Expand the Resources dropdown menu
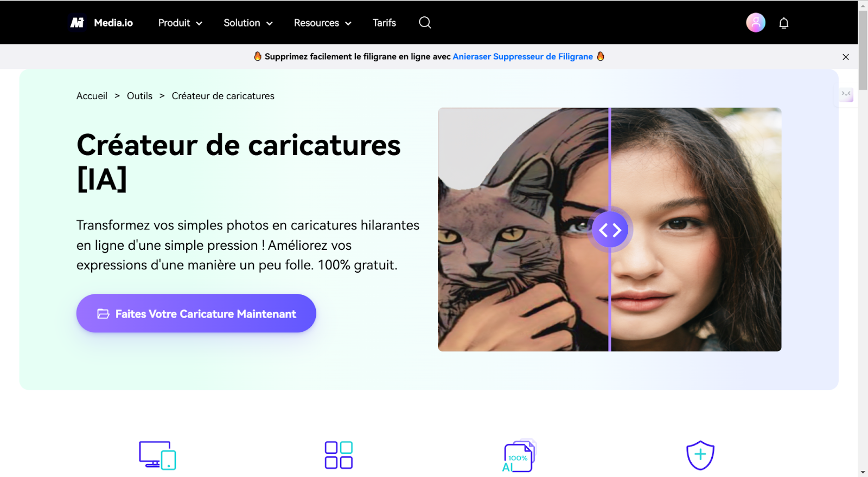The height and width of the screenshot is (477, 868). pyautogui.click(x=323, y=23)
